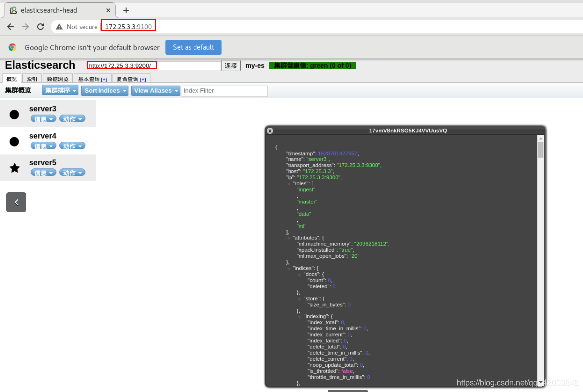Click the browser forward arrow

coord(25,27)
